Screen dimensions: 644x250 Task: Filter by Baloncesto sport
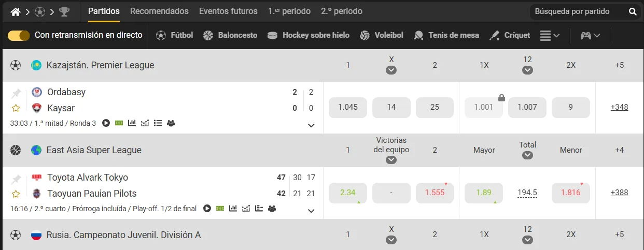[x=230, y=35]
